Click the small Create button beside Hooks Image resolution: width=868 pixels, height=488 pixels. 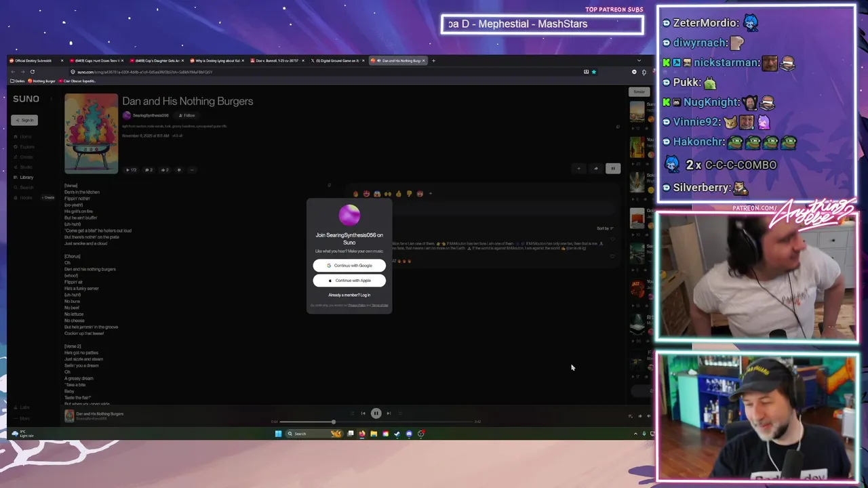[x=48, y=197]
